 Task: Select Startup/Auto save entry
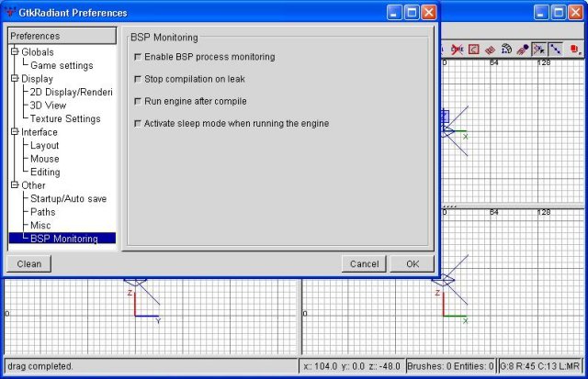click(69, 198)
